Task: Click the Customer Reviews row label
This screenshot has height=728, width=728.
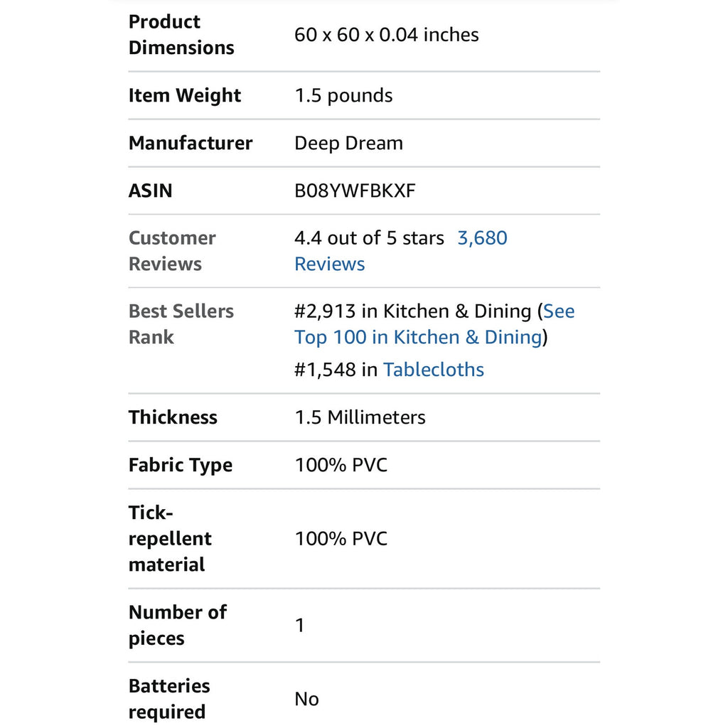Action: (x=172, y=251)
